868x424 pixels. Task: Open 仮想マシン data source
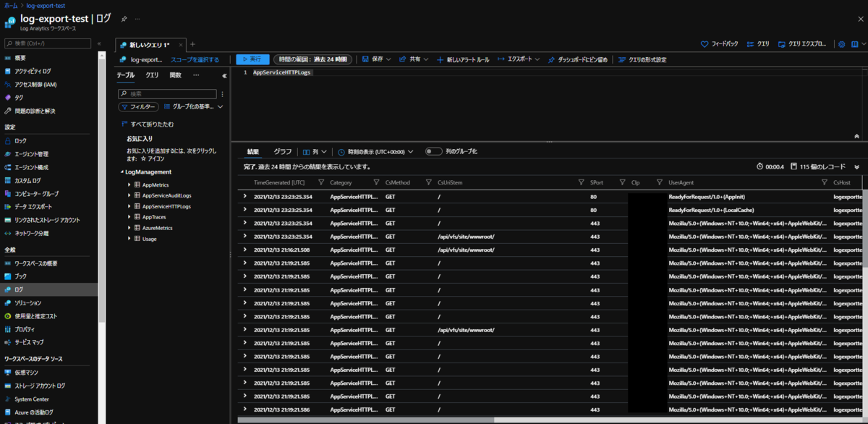(x=25, y=372)
